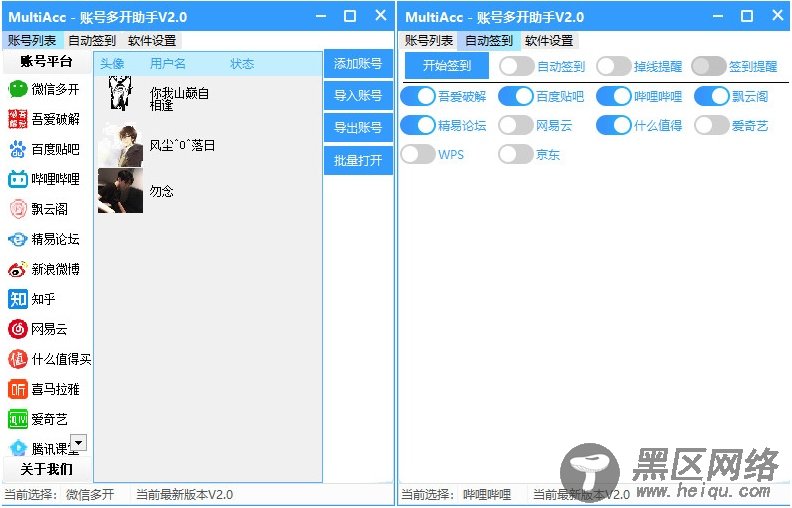Select the 哔哩哔哩 icon in sidebar
The image size is (792, 508).
click(18, 179)
